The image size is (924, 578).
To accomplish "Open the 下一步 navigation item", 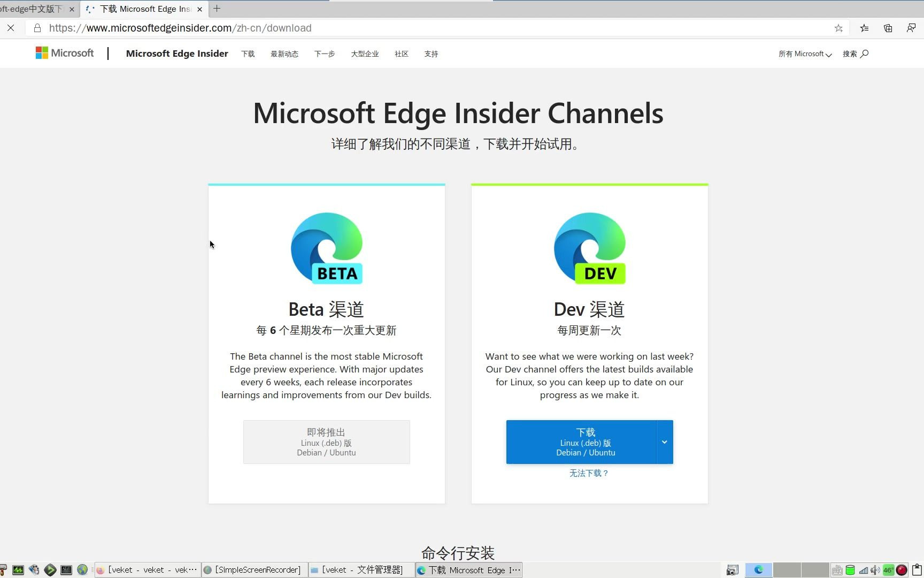I will click(325, 54).
